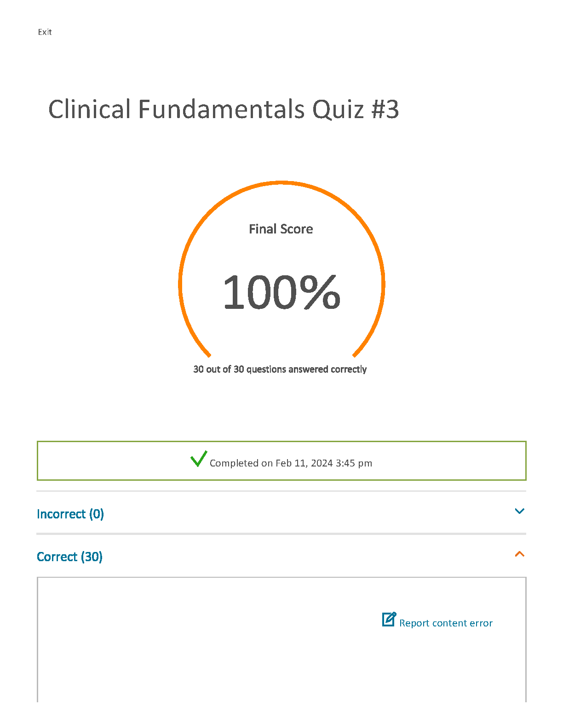Image resolution: width=563 pixels, height=728 pixels.
Task: Click the Completed on Feb 11 text
Action: (x=291, y=463)
